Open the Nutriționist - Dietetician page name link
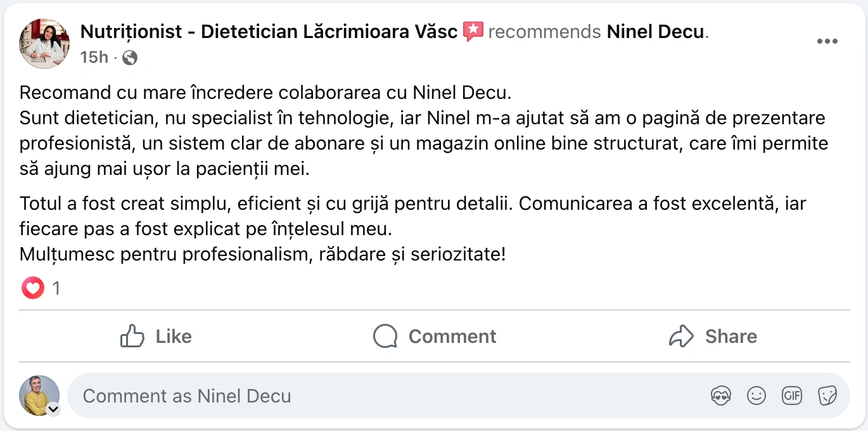The width and height of the screenshot is (868, 431). [269, 32]
